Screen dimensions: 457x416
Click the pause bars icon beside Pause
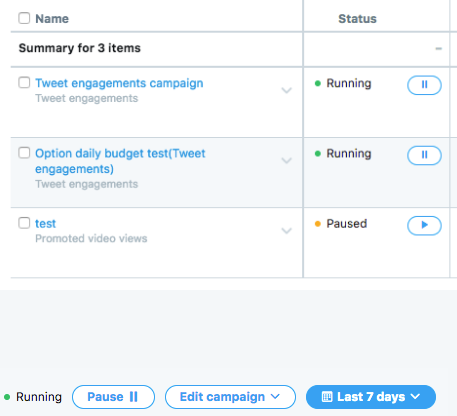133,397
